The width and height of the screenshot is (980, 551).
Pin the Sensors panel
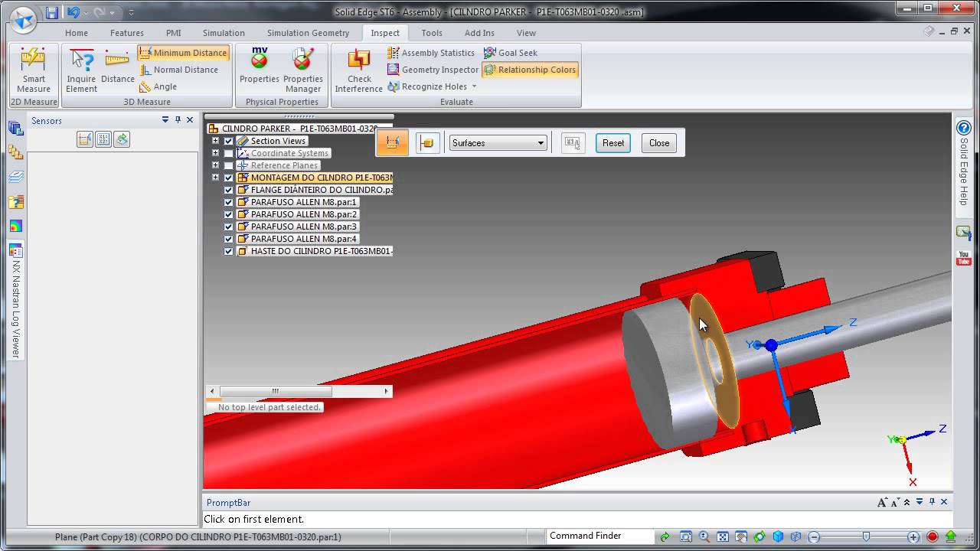point(178,119)
